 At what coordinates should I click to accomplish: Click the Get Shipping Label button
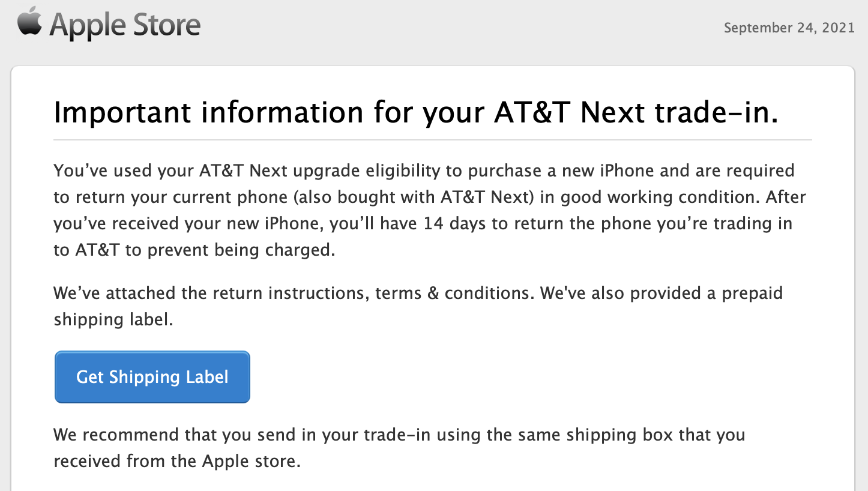pos(152,377)
